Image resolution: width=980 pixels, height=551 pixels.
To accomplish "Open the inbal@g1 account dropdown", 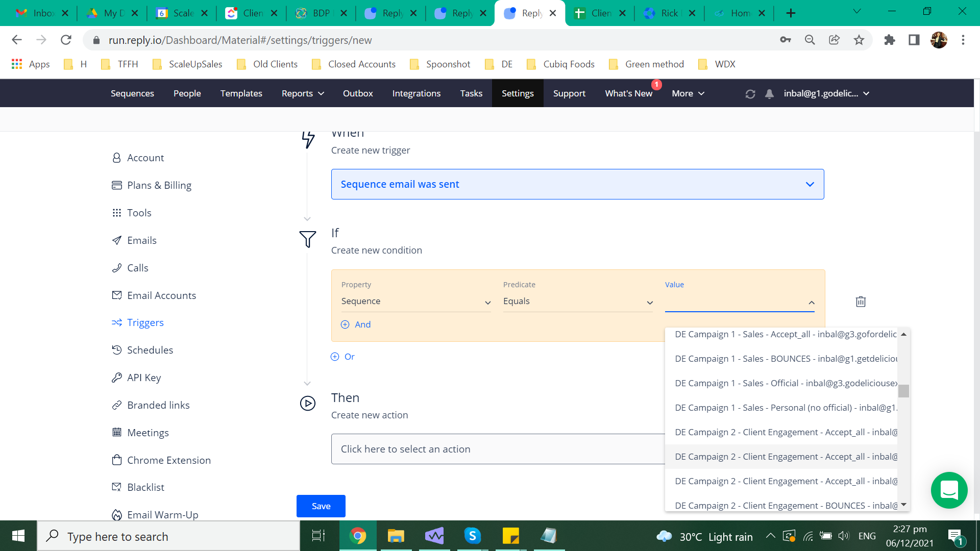I will click(x=826, y=93).
